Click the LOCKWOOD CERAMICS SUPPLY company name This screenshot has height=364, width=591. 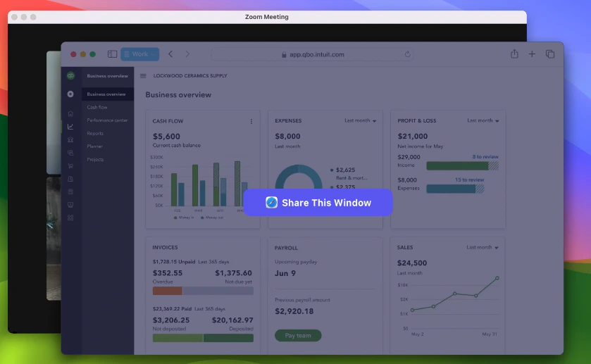(x=190, y=76)
